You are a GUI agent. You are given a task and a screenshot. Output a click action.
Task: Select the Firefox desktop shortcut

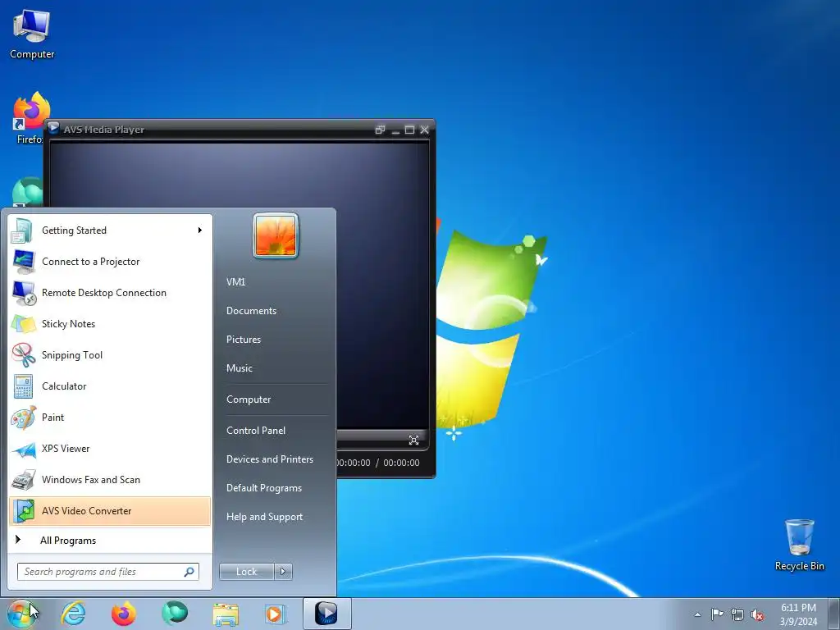pyautogui.click(x=30, y=118)
